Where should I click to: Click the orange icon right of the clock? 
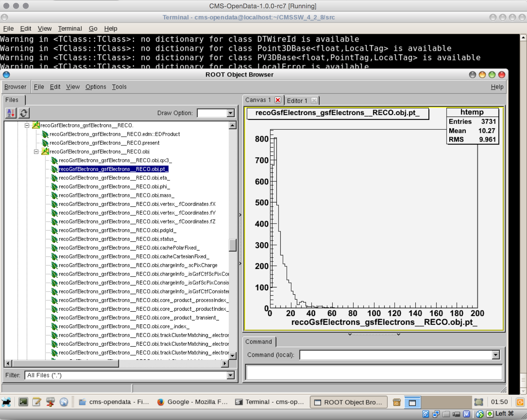[520, 402]
